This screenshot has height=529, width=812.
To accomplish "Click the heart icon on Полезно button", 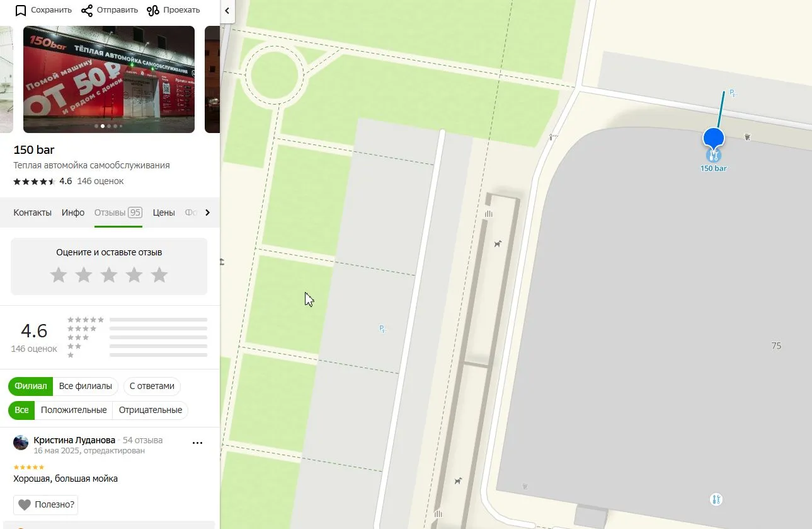I will [25, 504].
